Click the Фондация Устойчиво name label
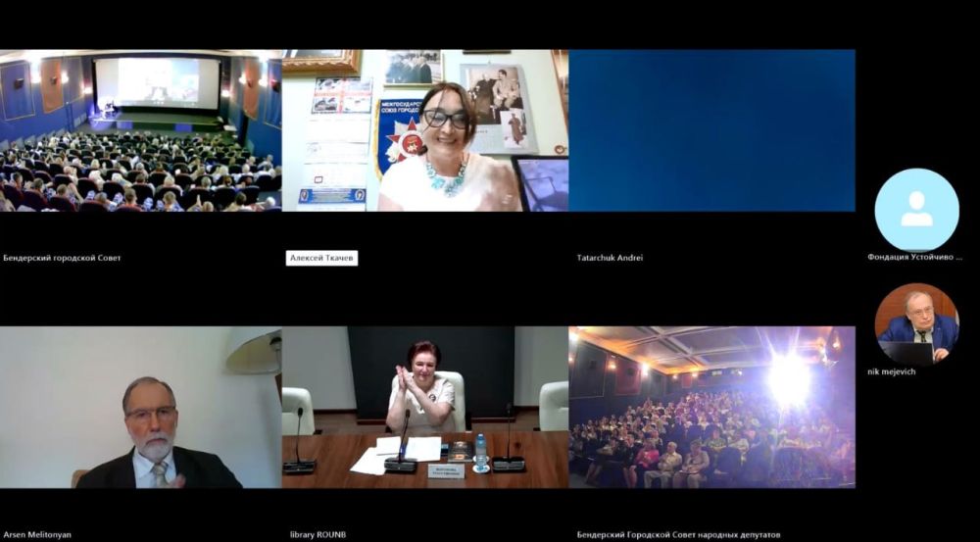 914,257
